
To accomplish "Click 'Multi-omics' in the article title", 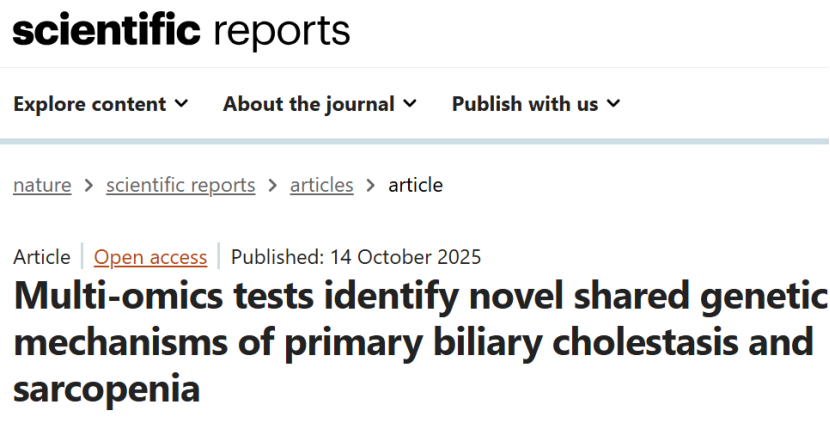I will (108, 297).
